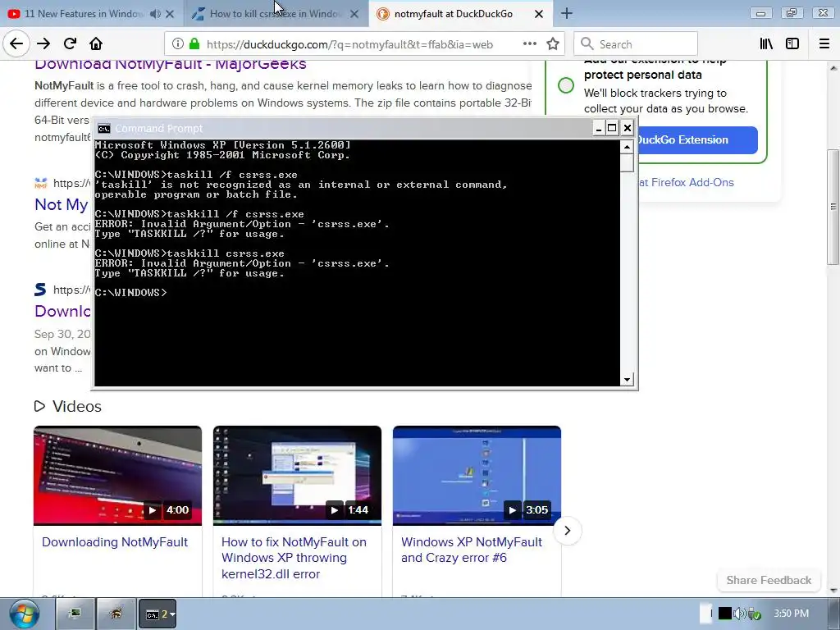Open the Firefox hamburger menu
The width and height of the screenshot is (840, 630).
coord(824,44)
